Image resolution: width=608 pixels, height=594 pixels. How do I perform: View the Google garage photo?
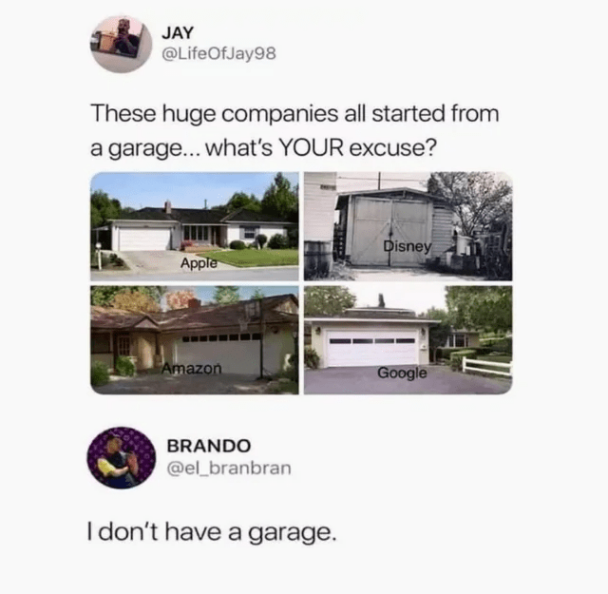click(x=408, y=340)
